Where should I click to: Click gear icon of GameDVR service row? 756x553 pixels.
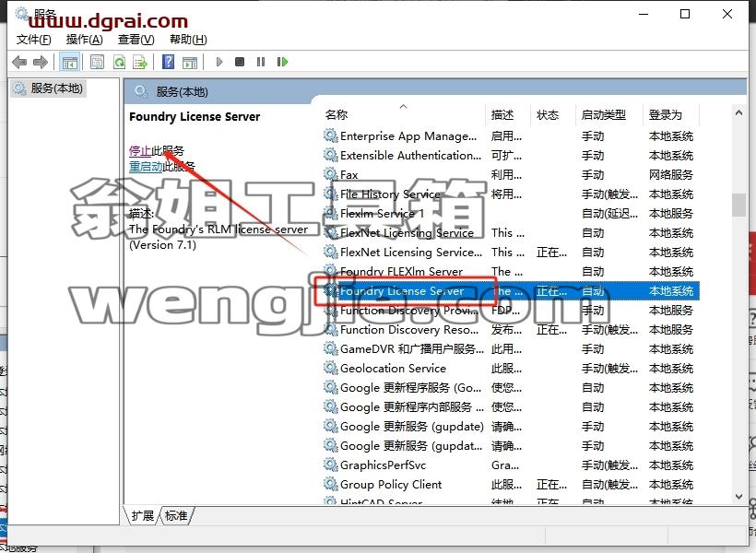330,348
